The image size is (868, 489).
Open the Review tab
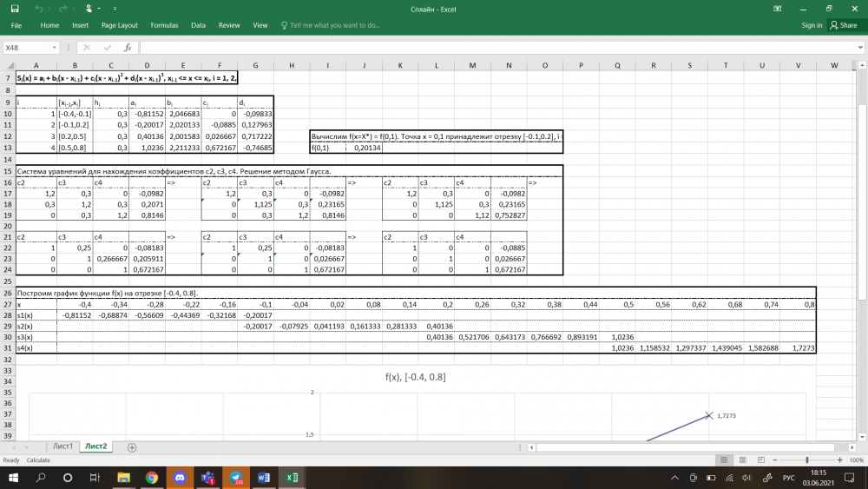pos(229,25)
